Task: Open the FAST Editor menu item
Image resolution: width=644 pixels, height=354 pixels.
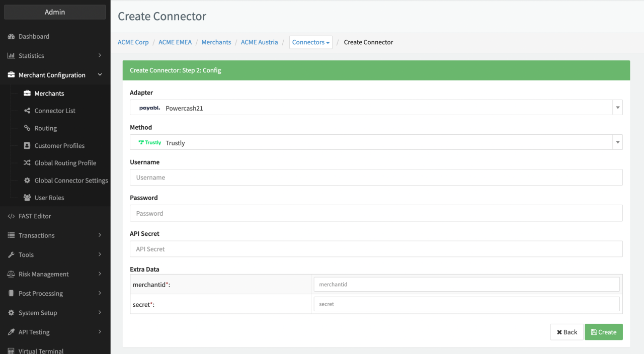Action: tap(35, 216)
